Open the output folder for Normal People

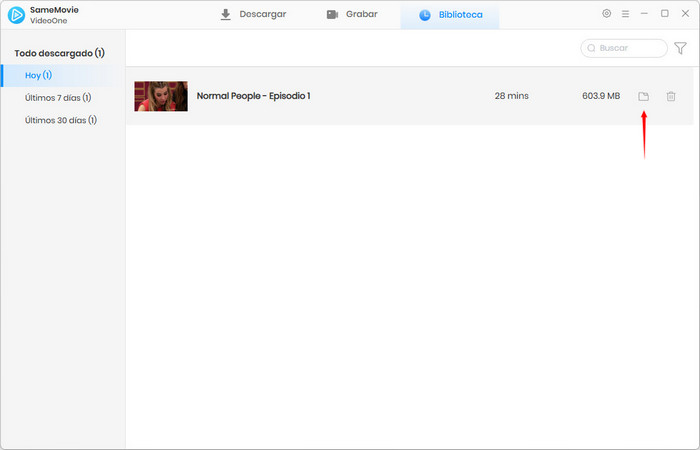point(644,96)
